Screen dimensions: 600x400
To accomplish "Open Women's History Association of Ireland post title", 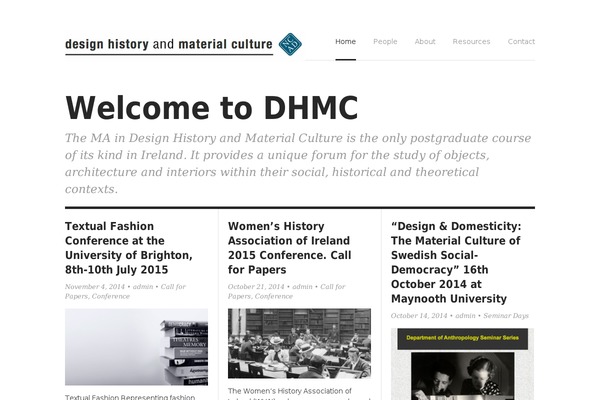I will 290,248.
